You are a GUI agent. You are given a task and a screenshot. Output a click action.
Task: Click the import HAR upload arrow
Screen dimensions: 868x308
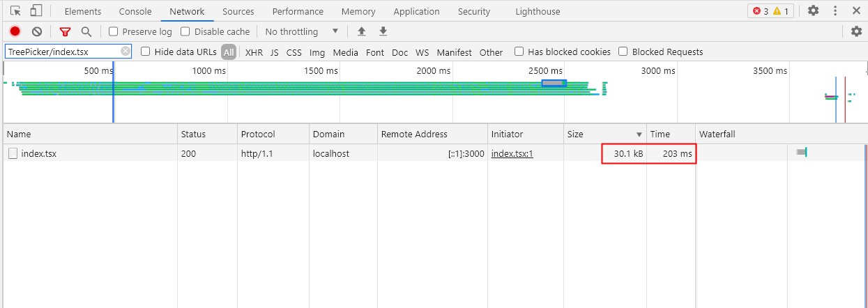(361, 31)
